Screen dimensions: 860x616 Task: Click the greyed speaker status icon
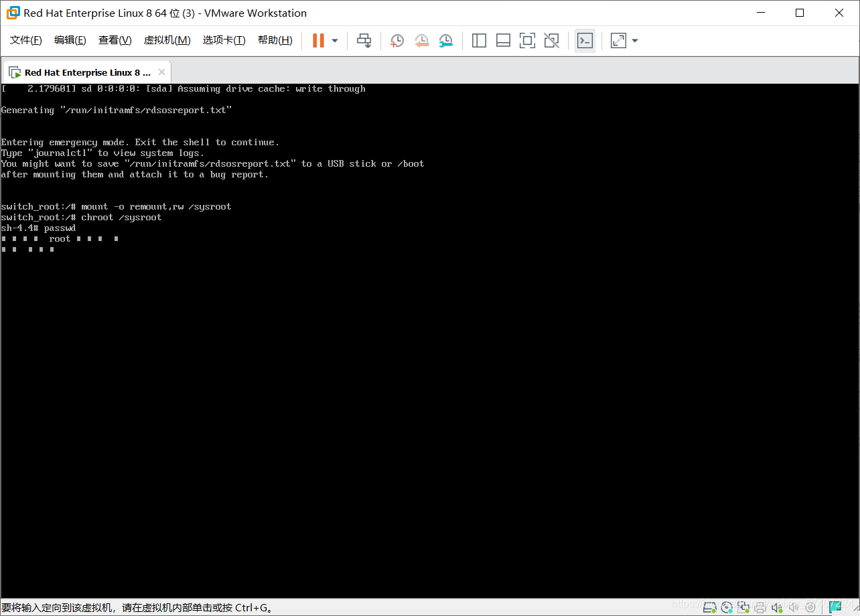(x=794, y=607)
